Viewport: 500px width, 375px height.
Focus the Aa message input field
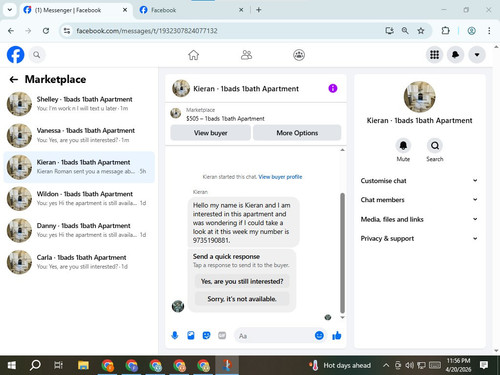274,336
